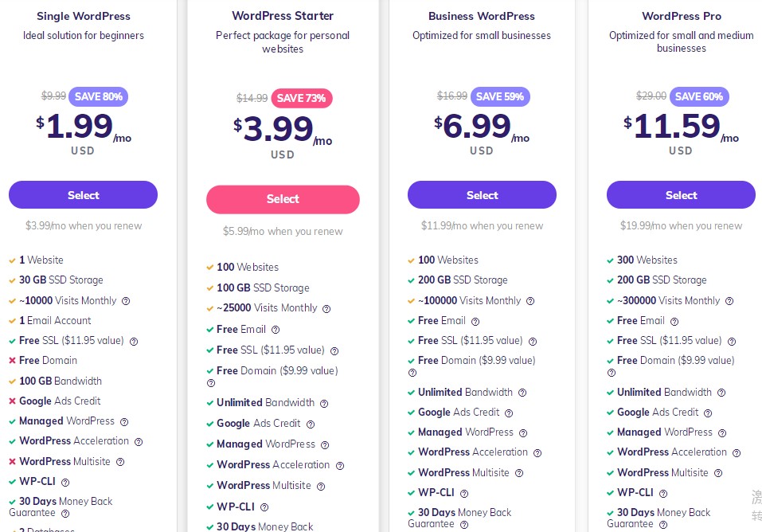Click the SAVE 73% badge
The image size is (762, 532).
(302, 98)
